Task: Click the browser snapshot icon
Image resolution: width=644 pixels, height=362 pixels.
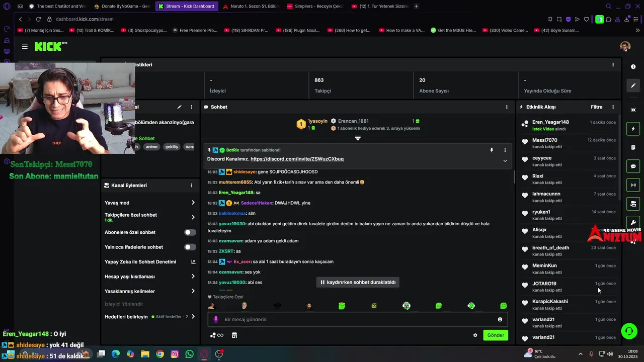Action: [559, 19]
